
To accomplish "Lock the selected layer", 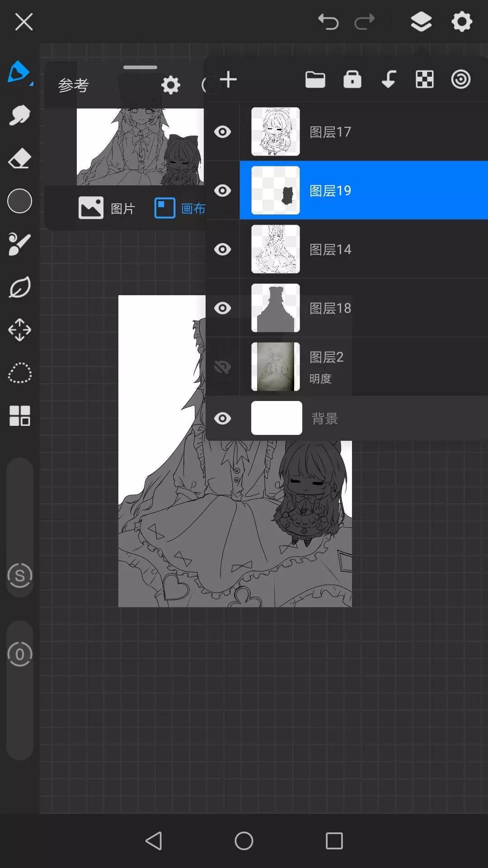I will [x=352, y=80].
